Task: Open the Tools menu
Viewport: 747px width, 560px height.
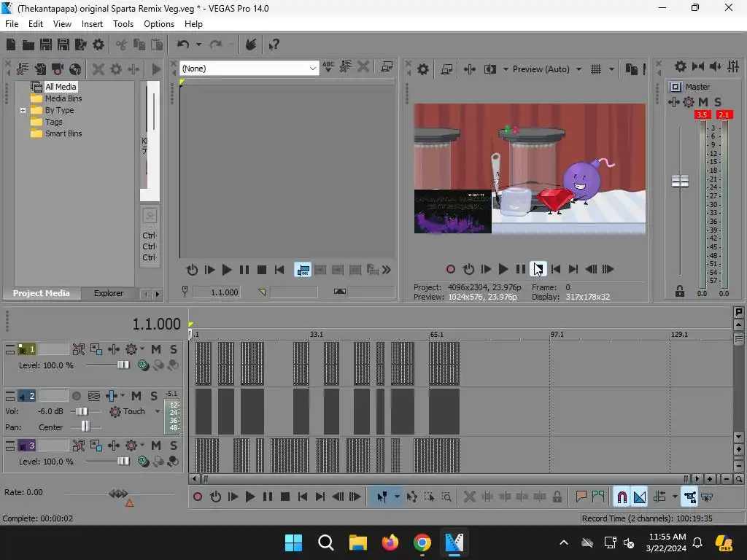Action: click(x=123, y=24)
